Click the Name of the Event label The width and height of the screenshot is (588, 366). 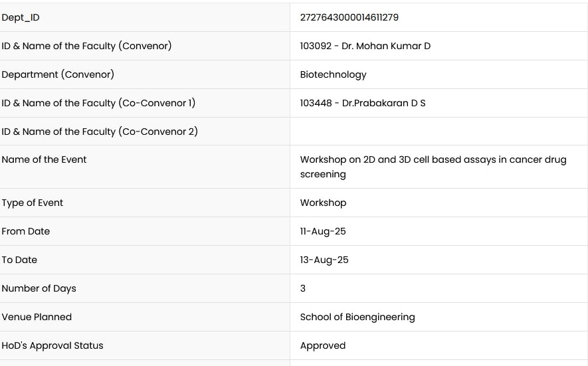pos(44,159)
